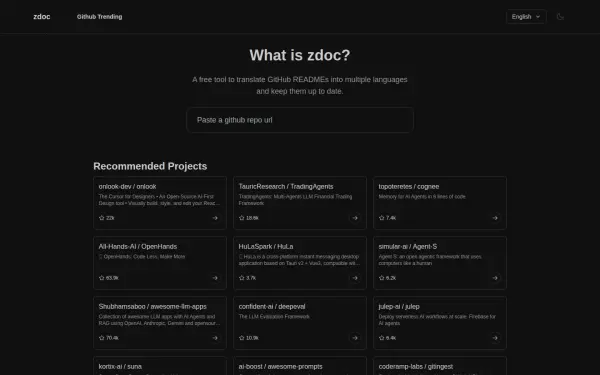Click the 'Recommended Projects' heading

point(150,166)
